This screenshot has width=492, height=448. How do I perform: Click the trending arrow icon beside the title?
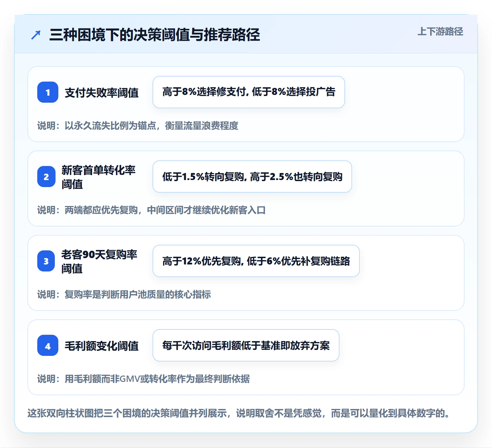click(x=36, y=35)
